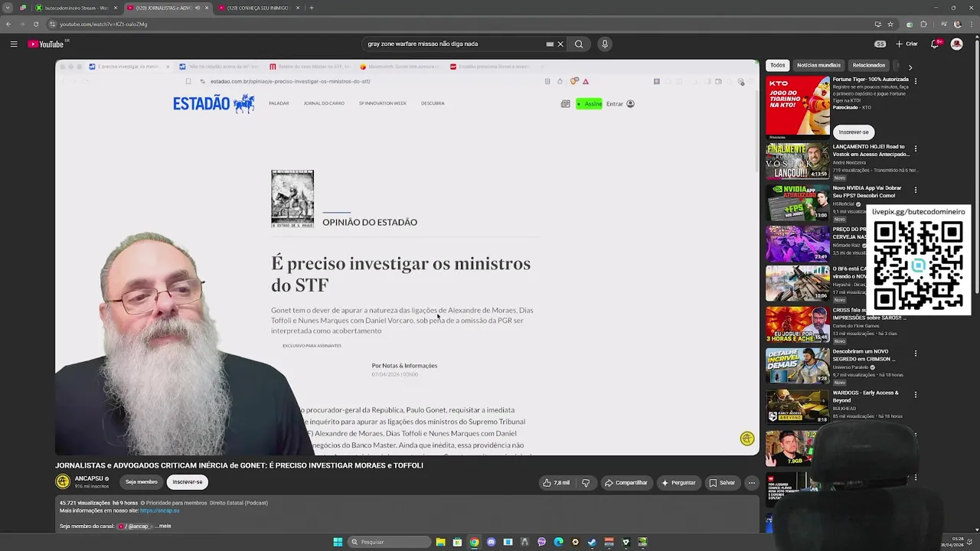Open the CRIMSON secret video thumbnail
Image resolution: width=980 pixels, height=551 pixels.
[x=798, y=366]
